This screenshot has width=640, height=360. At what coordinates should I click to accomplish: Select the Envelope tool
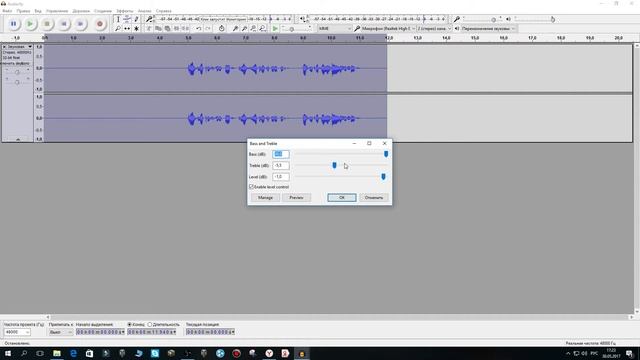127,19
